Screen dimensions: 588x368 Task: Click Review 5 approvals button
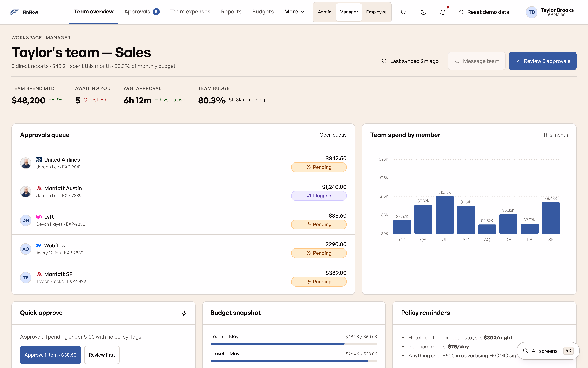pos(542,61)
